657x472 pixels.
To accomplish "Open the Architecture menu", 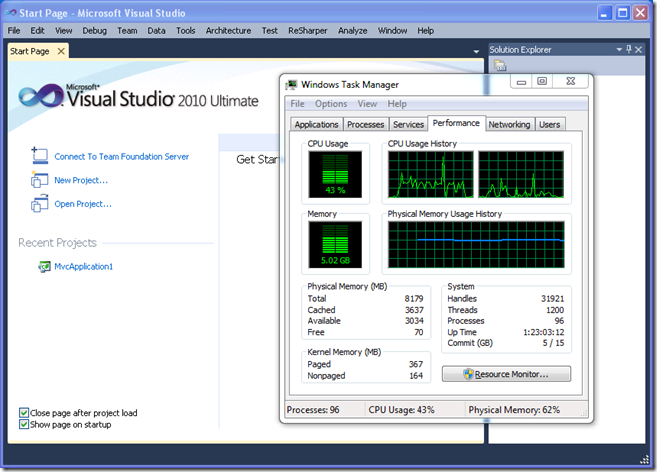I will point(228,31).
